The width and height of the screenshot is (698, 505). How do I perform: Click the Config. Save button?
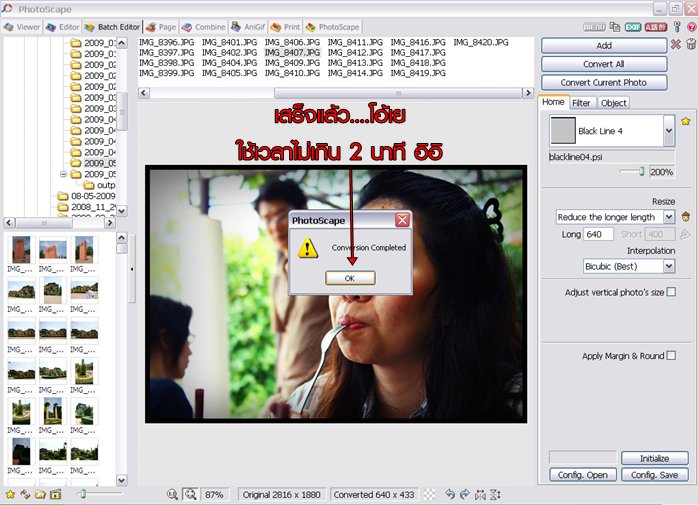(x=654, y=475)
